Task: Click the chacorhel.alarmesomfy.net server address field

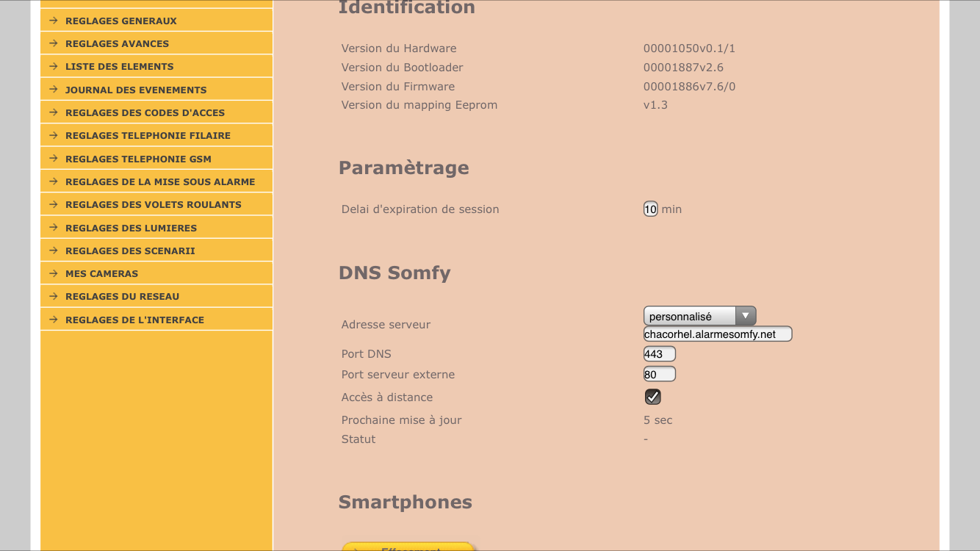Action: pos(717,334)
